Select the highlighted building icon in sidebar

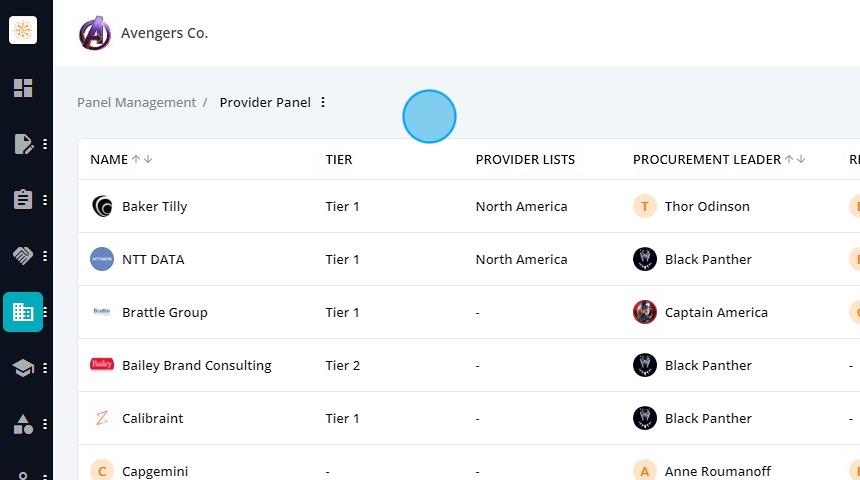pos(23,312)
